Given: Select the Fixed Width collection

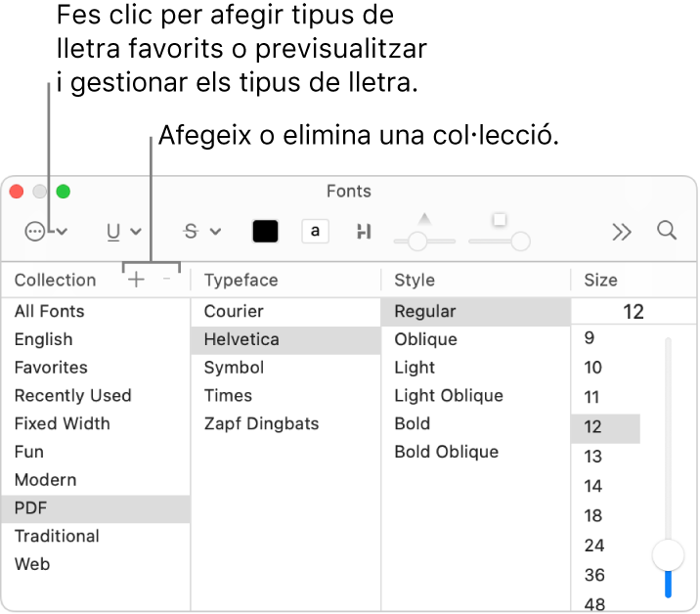Looking at the screenshot, I should [62, 423].
